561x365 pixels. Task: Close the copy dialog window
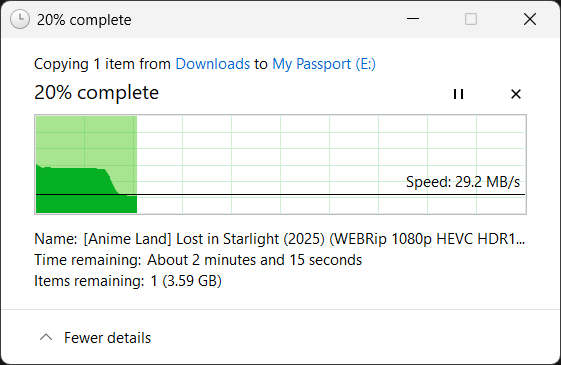[530, 19]
